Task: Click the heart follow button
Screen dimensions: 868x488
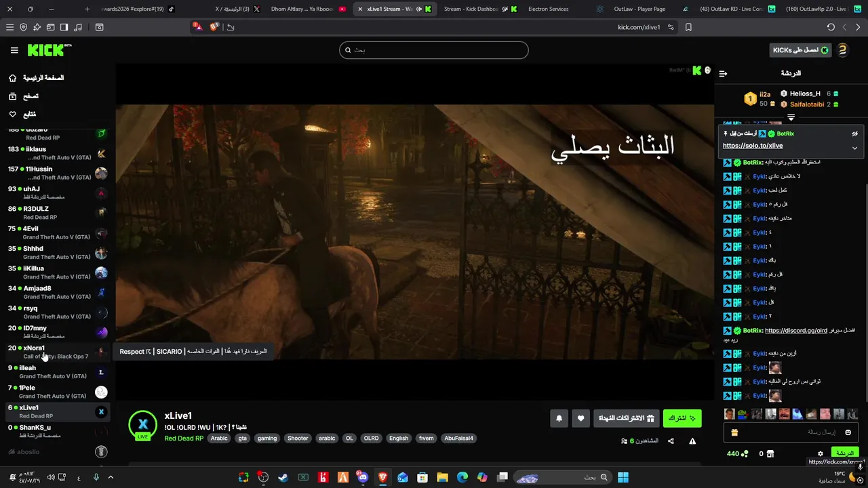Action: 580,418
